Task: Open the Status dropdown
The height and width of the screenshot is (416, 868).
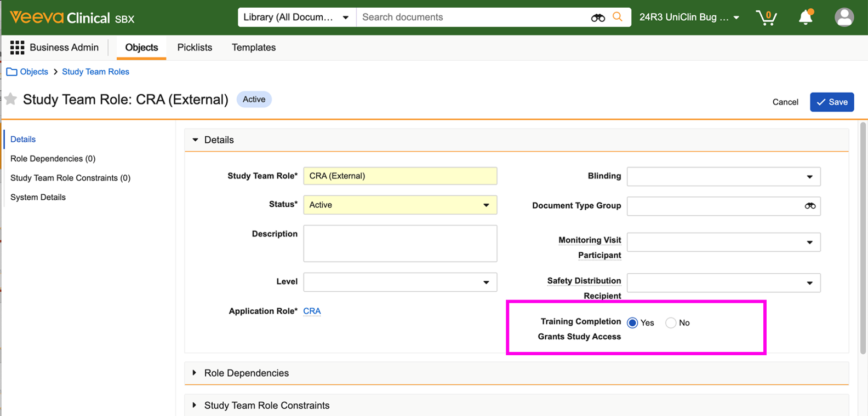Action: 400,205
